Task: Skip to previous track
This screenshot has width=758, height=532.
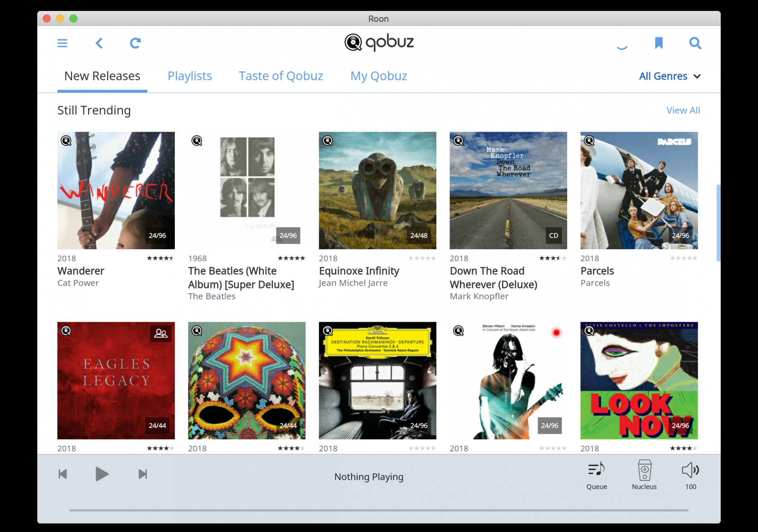Action: [63, 474]
